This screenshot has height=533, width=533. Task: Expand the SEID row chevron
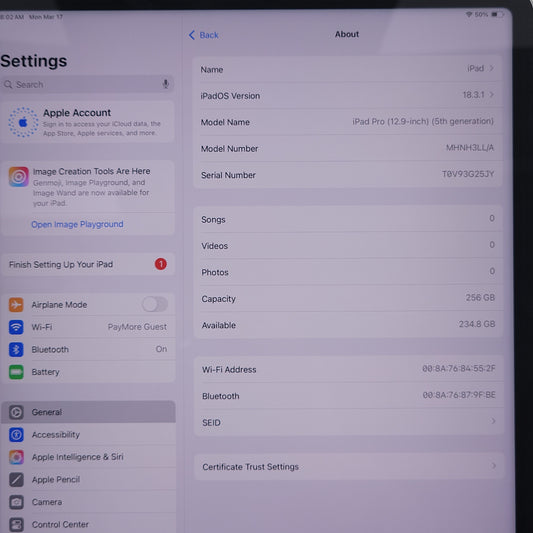tap(493, 421)
